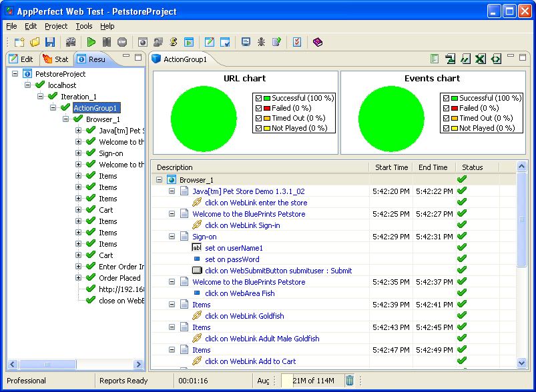The image size is (536, 392).
Task: Select 'Order Placed' item in tree
Action: (x=119, y=278)
